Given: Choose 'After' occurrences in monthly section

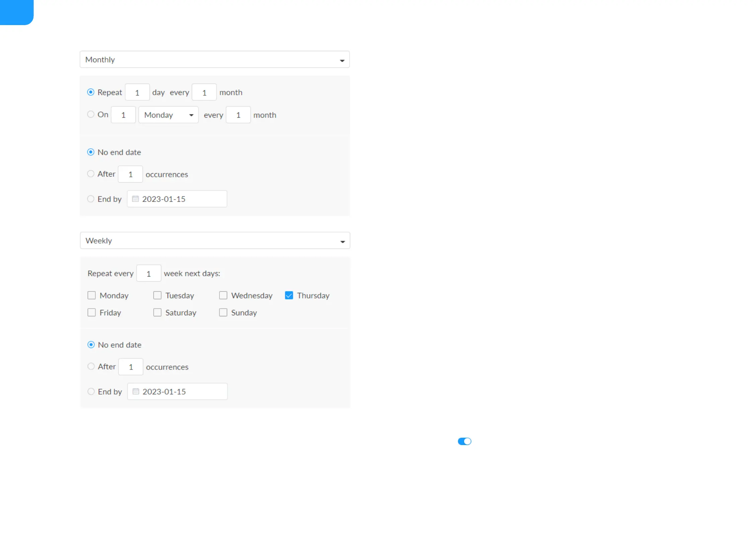Looking at the screenshot, I should tap(91, 174).
